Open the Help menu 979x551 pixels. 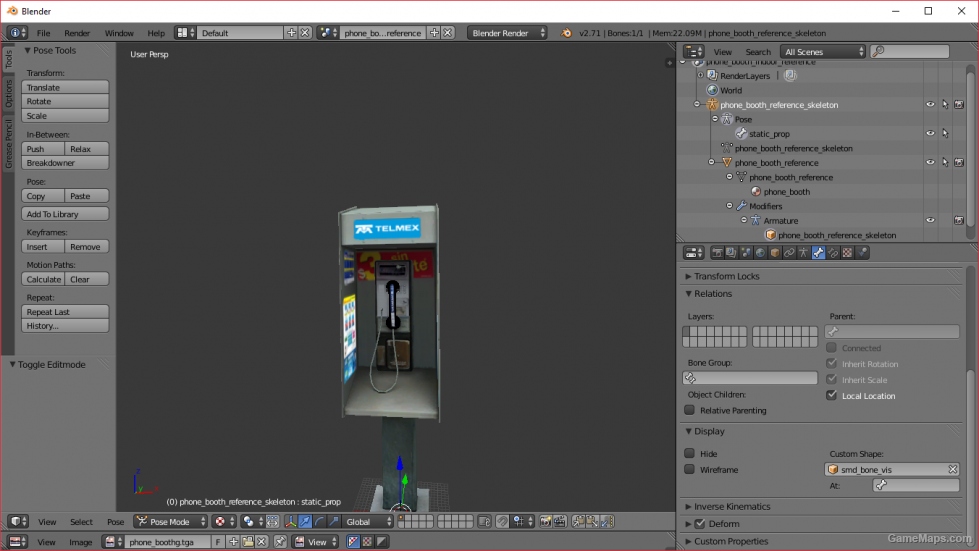click(x=155, y=33)
